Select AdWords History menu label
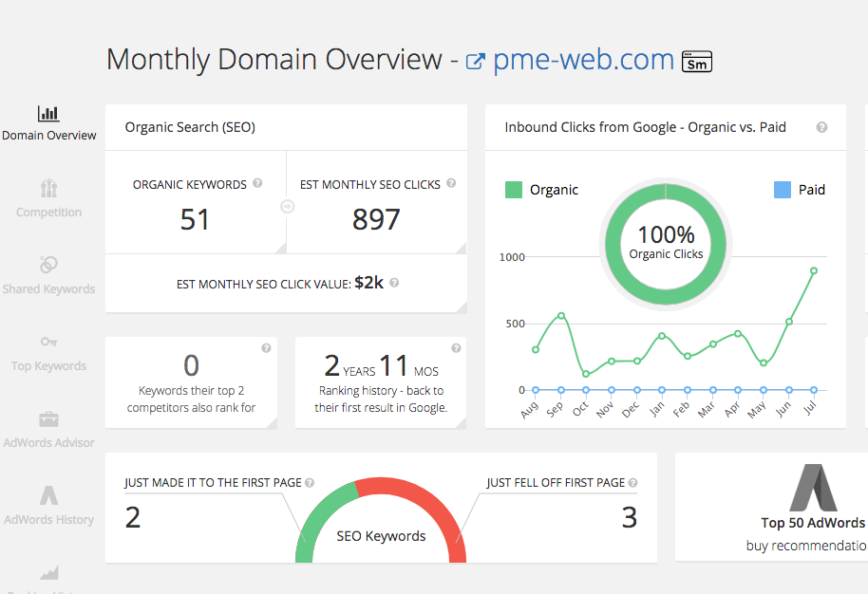 click(x=48, y=520)
